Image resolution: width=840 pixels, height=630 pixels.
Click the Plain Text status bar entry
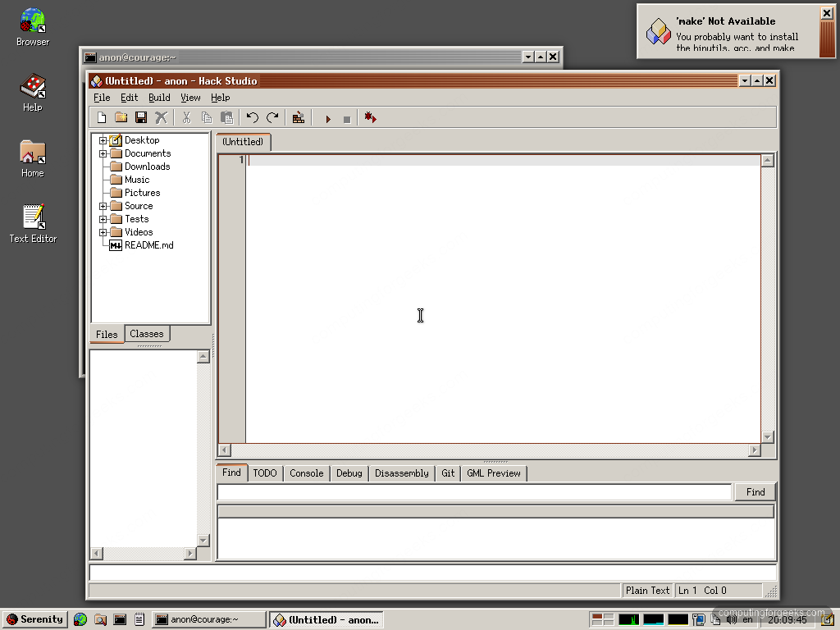647,591
